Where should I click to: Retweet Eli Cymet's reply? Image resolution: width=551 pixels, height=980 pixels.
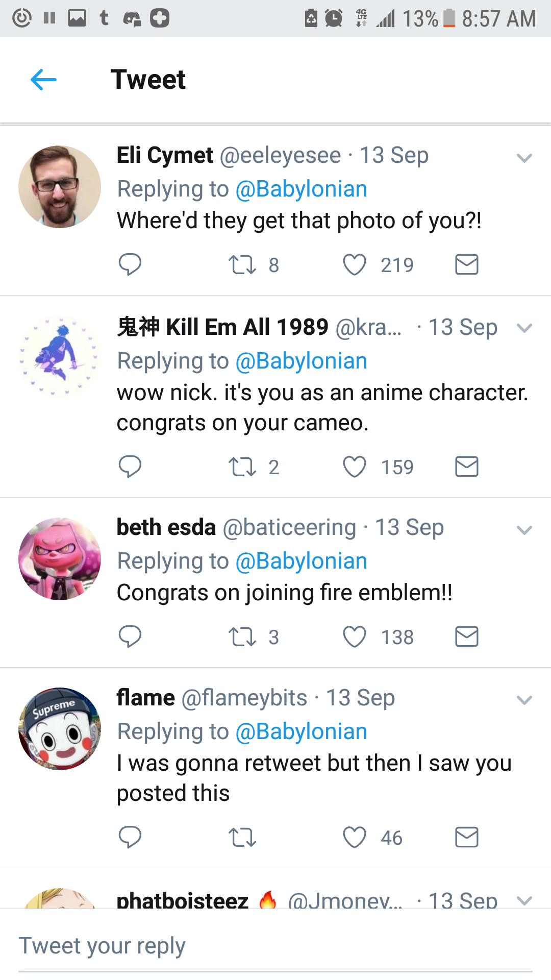coord(242,265)
